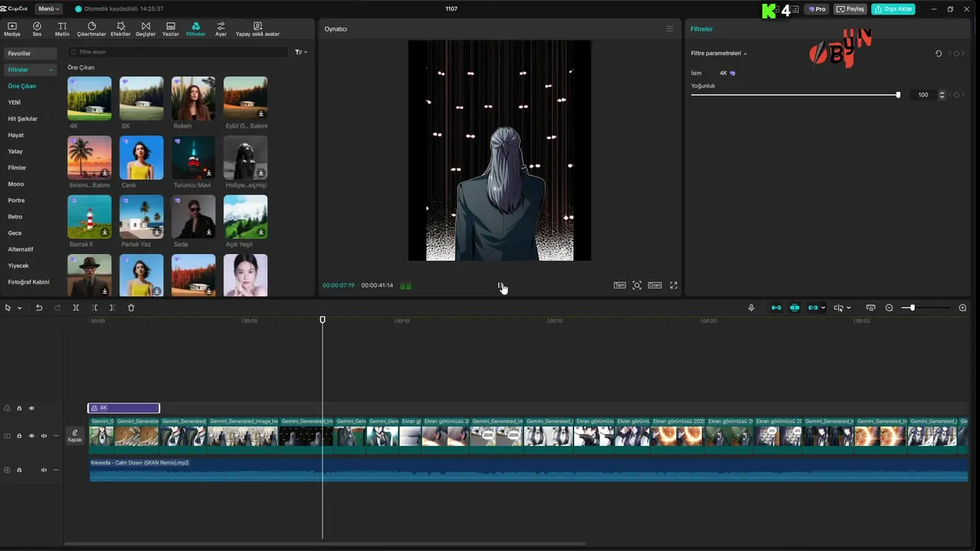Open the Medya tab

12,29
